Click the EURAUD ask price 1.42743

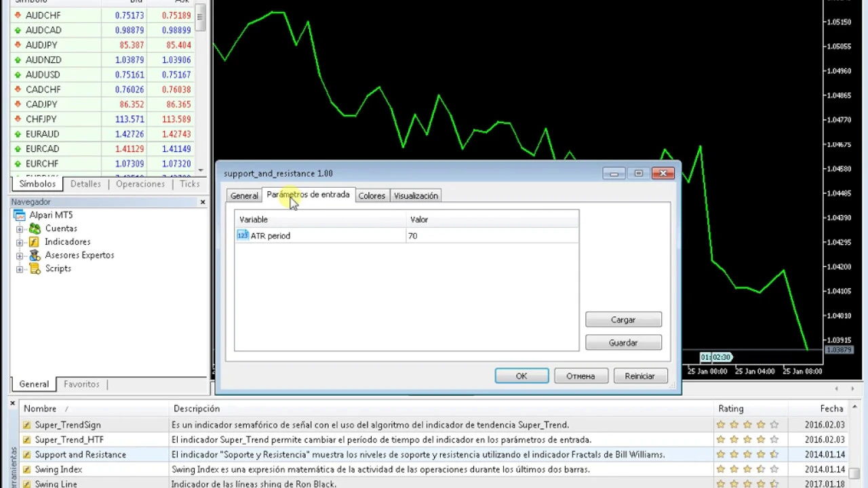[176, 134]
